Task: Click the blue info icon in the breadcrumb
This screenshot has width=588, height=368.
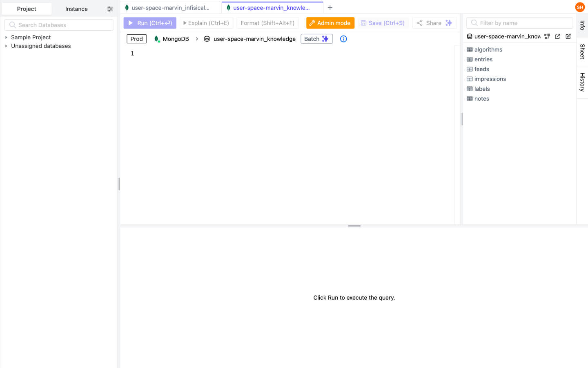Action: click(x=343, y=39)
